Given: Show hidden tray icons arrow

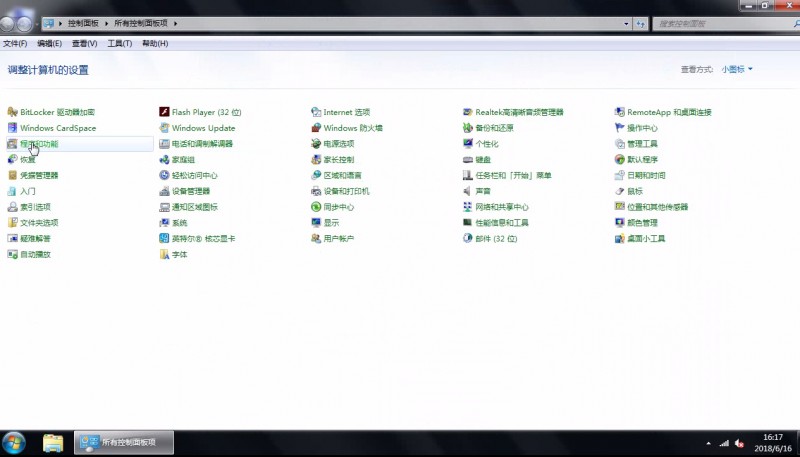Looking at the screenshot, I should [708, 443].
